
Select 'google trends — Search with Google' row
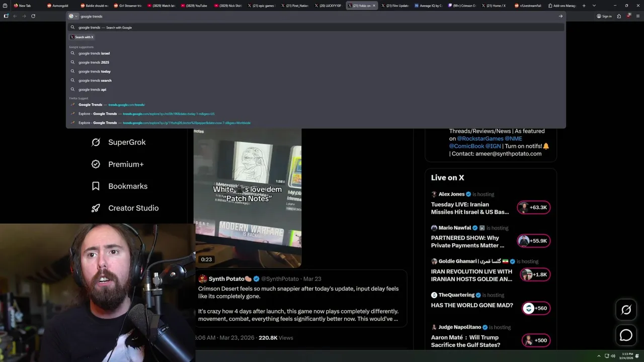(x=316, y=28)
